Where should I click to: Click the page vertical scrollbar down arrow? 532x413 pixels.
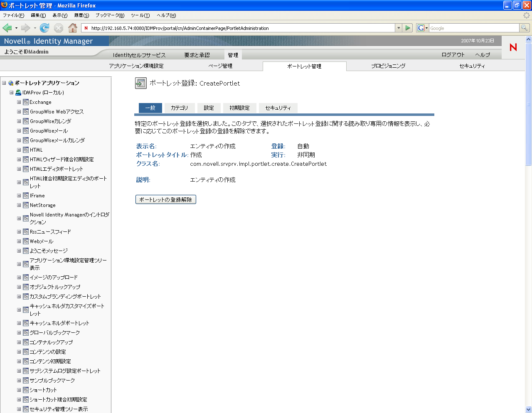pyautogui.click(x=529, y=409)
